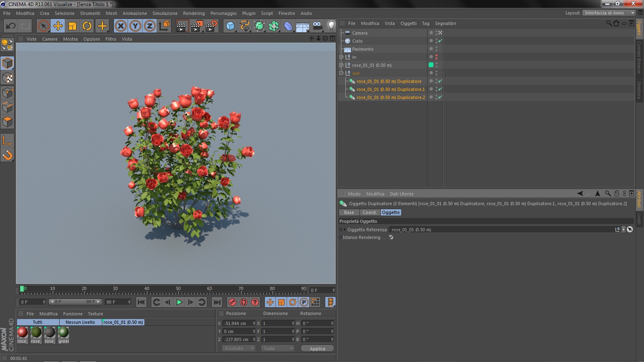Open the Rendering menu
644x362 pixels.
tap(194, 13)
